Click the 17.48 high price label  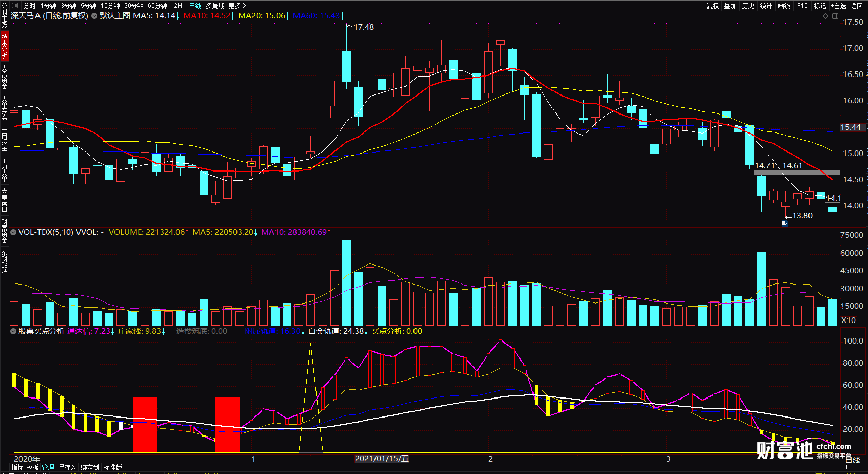pyautogui.click(x=364, y=27)
